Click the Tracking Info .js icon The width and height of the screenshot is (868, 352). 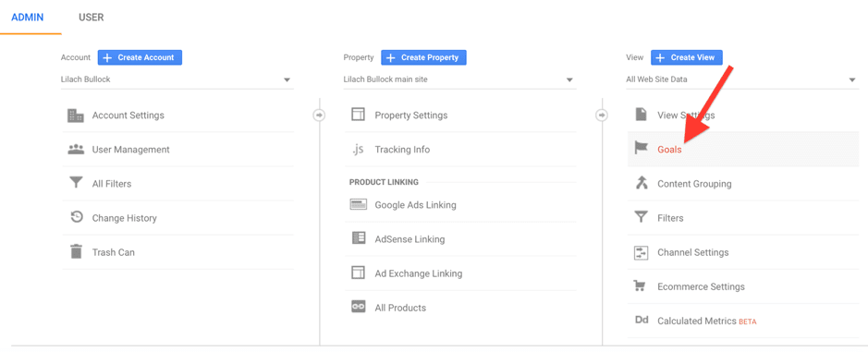358,150
